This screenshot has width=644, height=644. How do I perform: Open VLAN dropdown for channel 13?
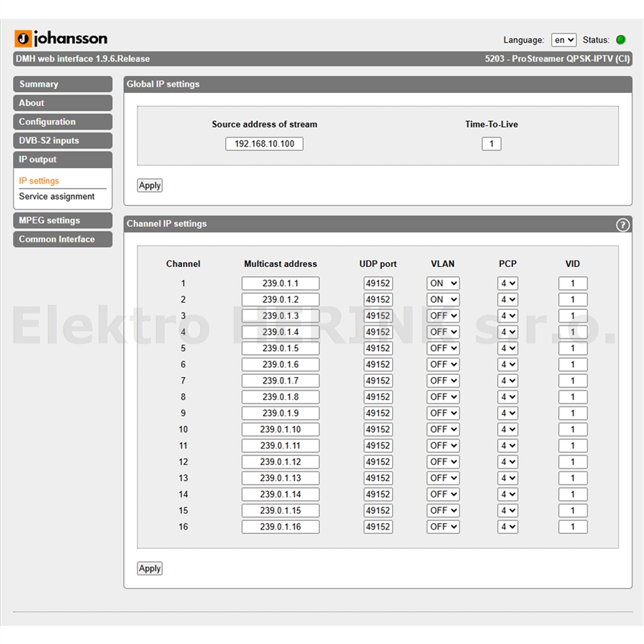[x=443, y=478]
